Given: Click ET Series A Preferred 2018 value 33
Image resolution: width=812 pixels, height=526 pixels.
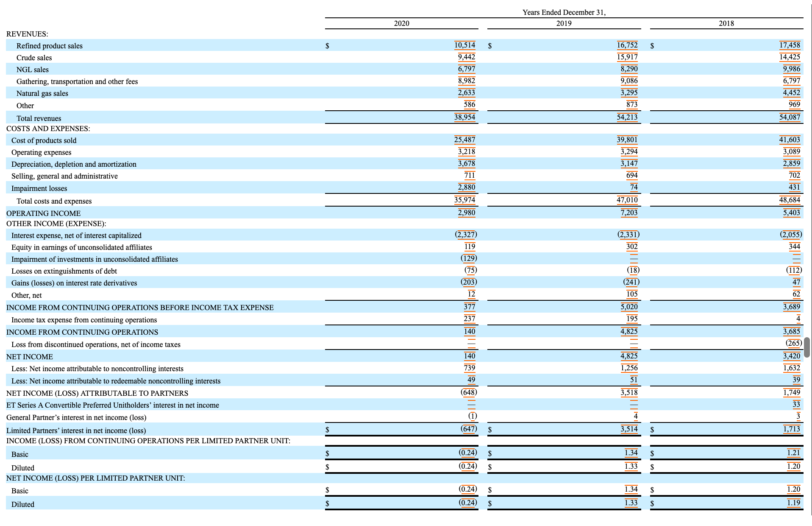Looking at the screenshot, I should point(796,404).
